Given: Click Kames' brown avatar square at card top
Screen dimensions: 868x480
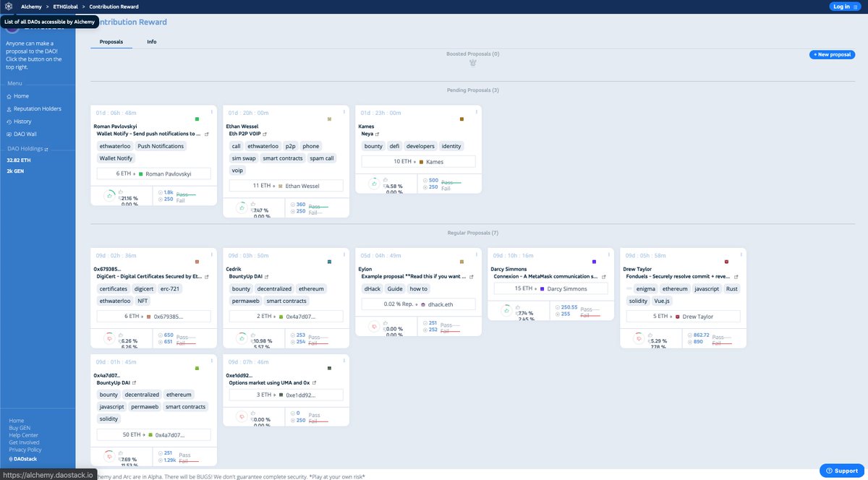Looking at the screenshot, I should click(x=461, y=119).
